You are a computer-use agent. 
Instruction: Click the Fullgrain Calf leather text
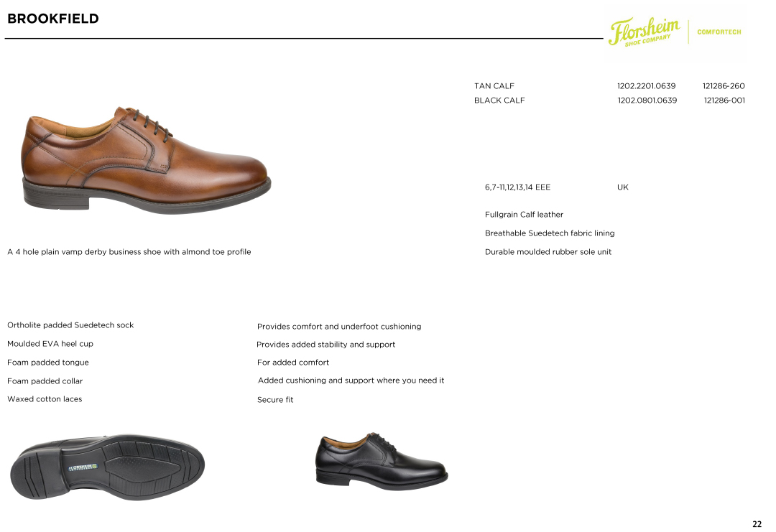click(524, 215)
